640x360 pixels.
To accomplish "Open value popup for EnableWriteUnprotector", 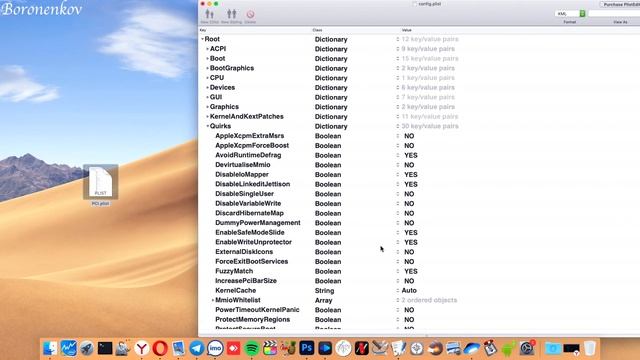I will click(x=398, y=242).
